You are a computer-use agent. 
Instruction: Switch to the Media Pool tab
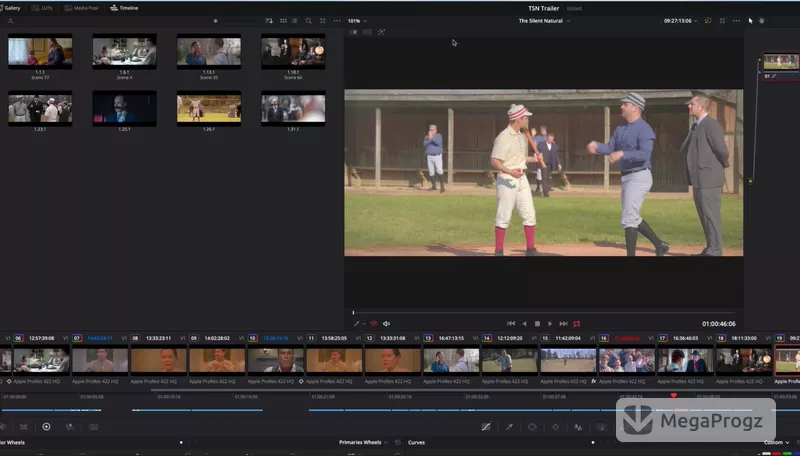(82, 8)
